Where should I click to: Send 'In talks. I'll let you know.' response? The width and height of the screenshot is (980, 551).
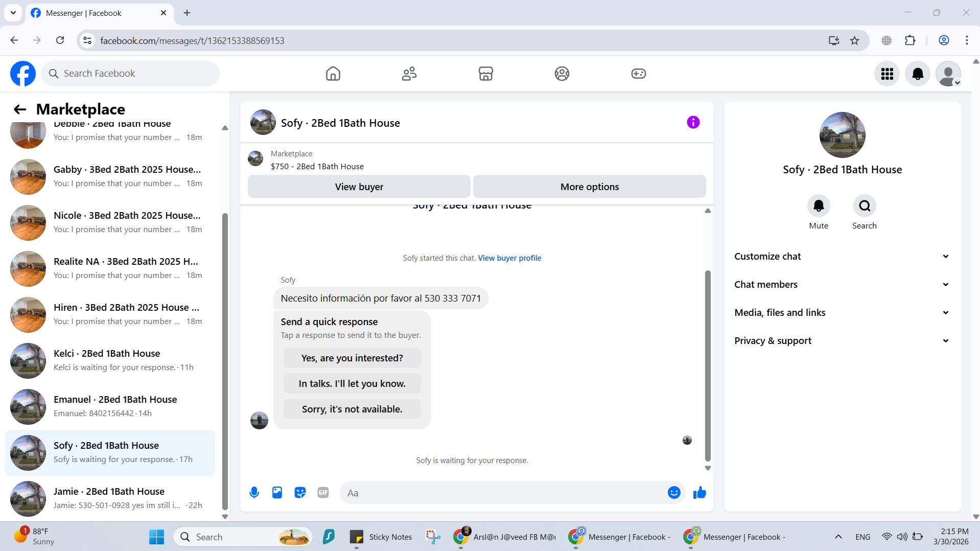click(x=352, y=383)
